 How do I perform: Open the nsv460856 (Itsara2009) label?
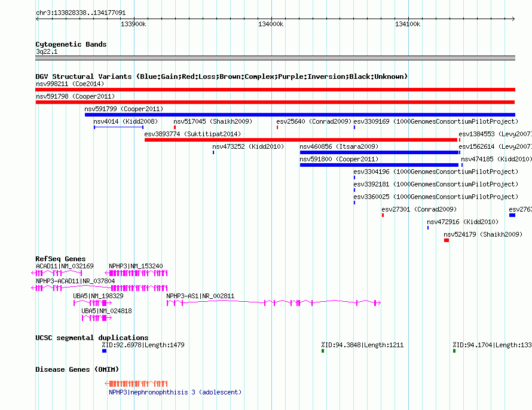339,146
